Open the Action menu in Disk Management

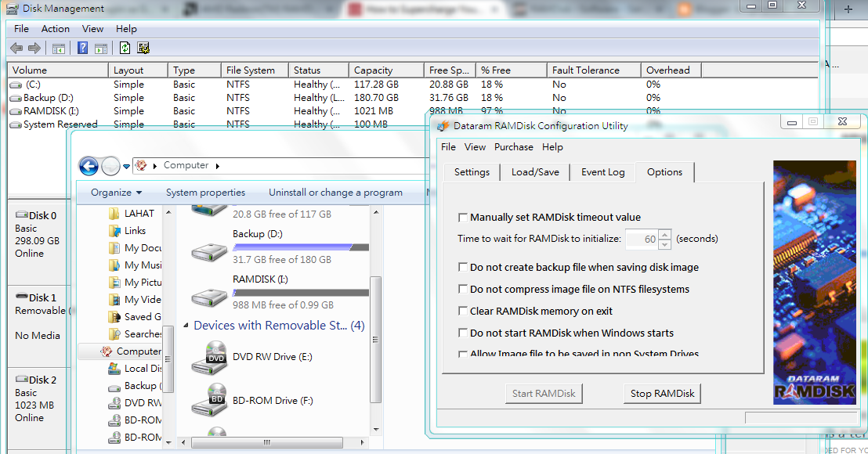[x=56, y=29]
